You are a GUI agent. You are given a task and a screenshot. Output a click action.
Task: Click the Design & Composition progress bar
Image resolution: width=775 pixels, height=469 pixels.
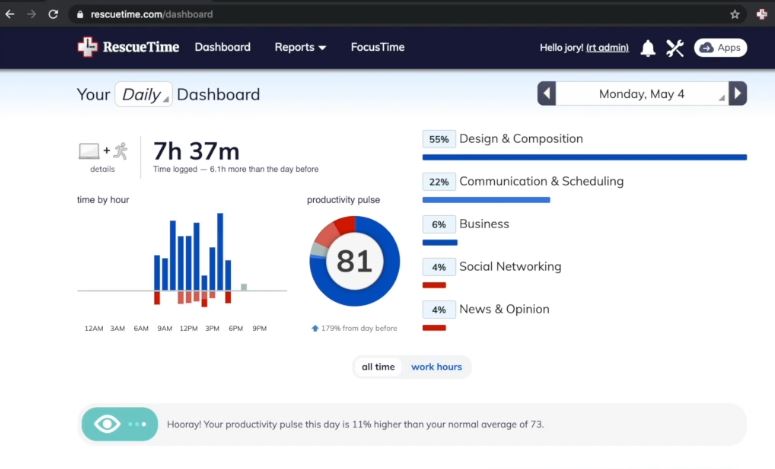585,157
